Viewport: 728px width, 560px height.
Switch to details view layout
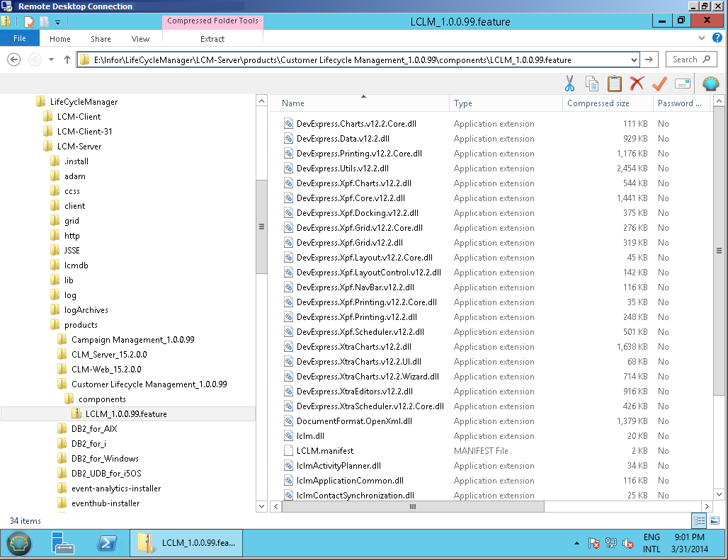[x=700, y=520]
